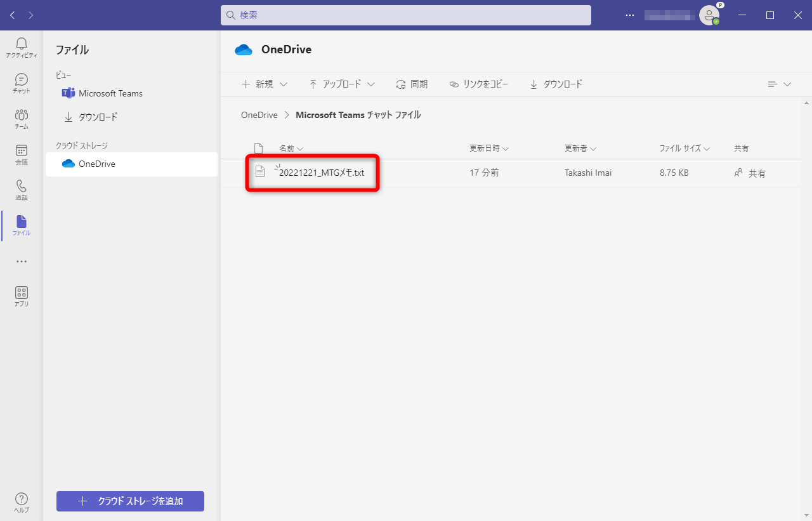Open Teams from the left rail

[x=21, y=118]
